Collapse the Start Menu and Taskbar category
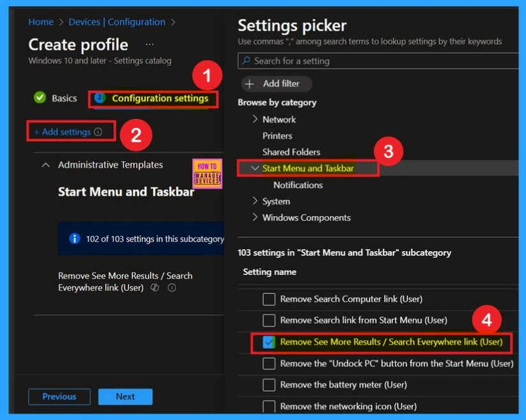 255,168
